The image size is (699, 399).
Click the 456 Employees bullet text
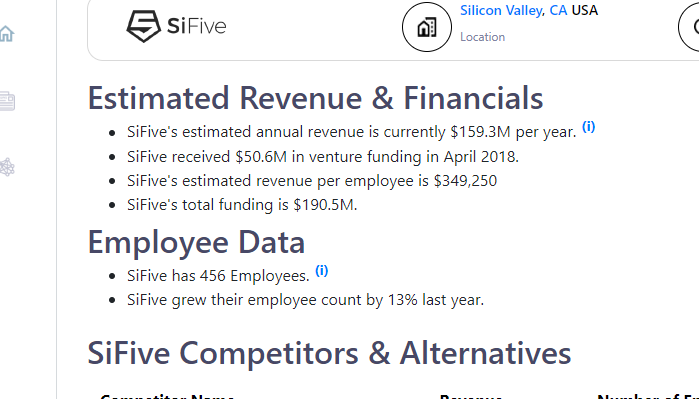pyautogui.click(x=218, y=276)
